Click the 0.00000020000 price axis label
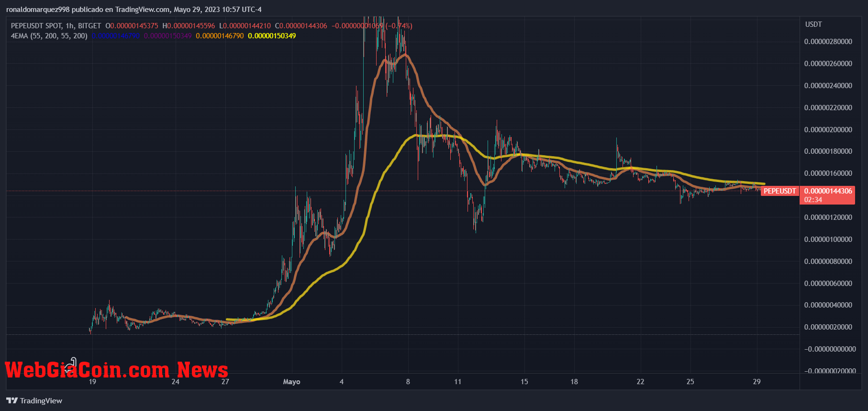The image size is (868, 411). pos(828,327)
